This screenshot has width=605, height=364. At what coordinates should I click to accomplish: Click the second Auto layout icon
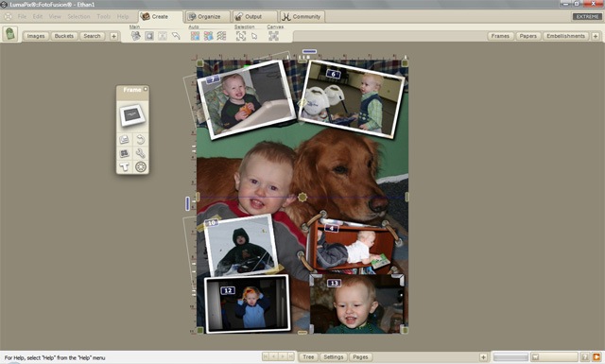[208, 36]
